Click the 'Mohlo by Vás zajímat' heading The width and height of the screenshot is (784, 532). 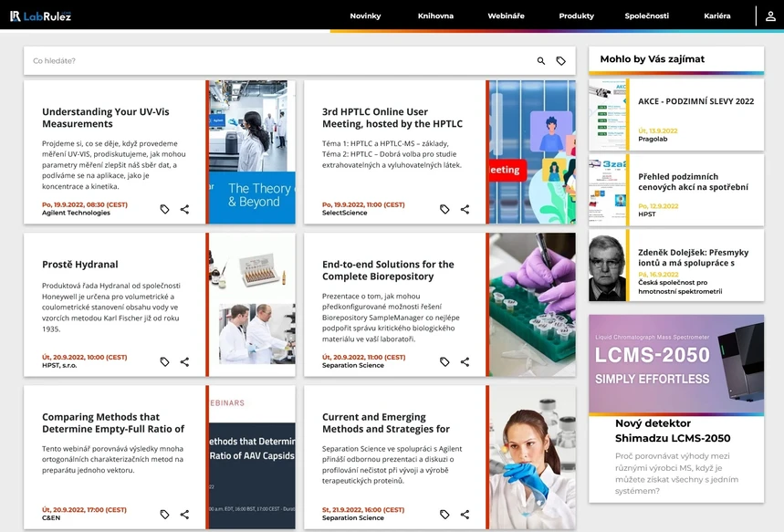tap(652, 59)
